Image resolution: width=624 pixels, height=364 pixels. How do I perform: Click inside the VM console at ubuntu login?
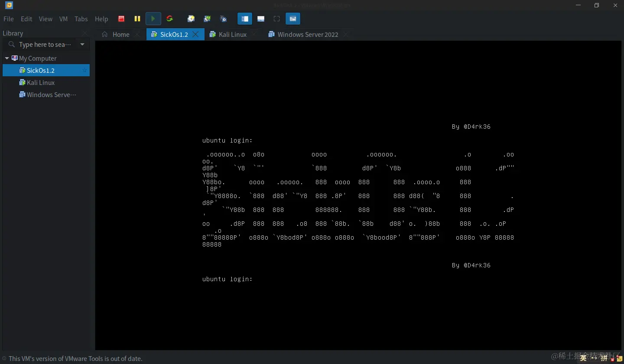(227, 279)
